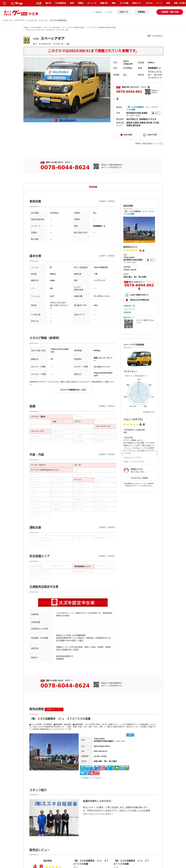Screen dimensions: 186x868
Task: Click the QR code in top contact card
Action: click(x=147, y=92)
